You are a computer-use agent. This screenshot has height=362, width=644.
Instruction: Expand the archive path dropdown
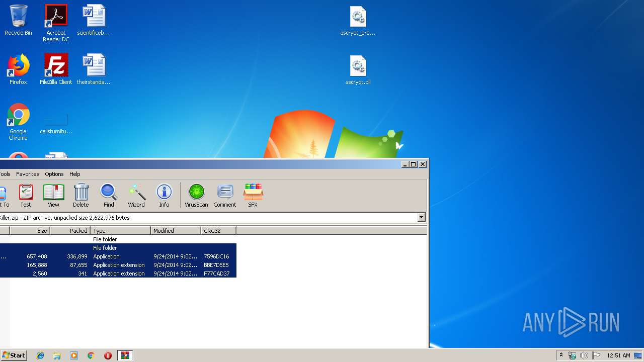[x=421, y=218]
